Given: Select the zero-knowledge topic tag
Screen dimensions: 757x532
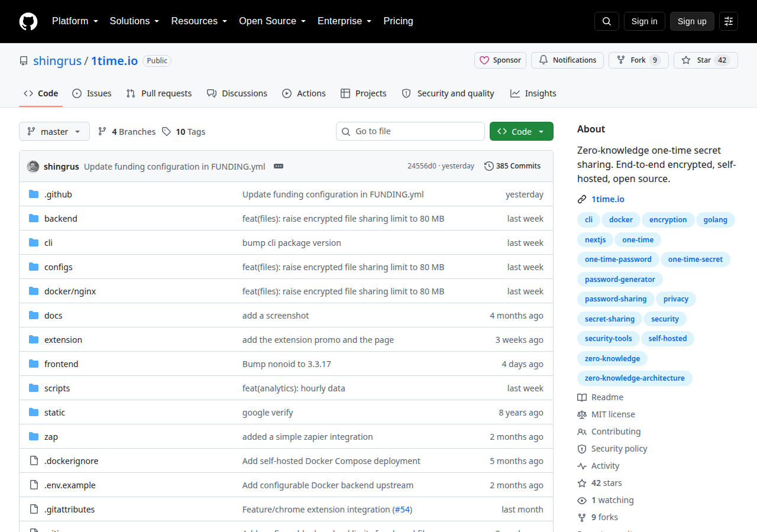Looking at the screenshot, I should [612, 358].
